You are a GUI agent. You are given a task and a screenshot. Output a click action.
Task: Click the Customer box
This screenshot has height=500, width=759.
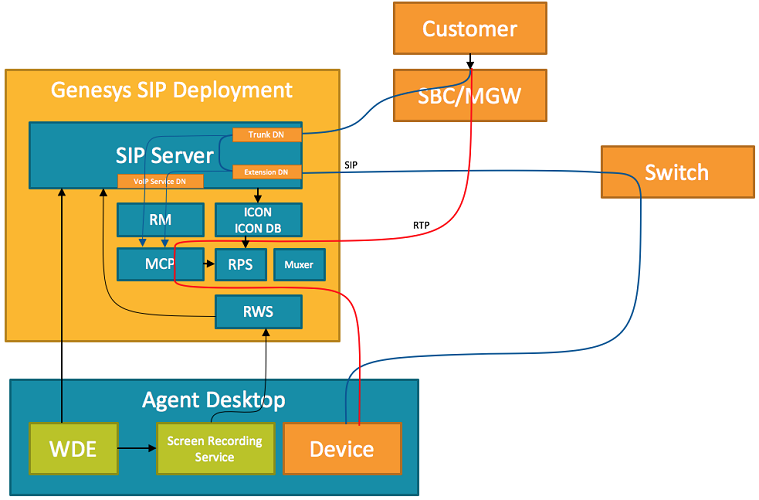click(x=469, y=29)
